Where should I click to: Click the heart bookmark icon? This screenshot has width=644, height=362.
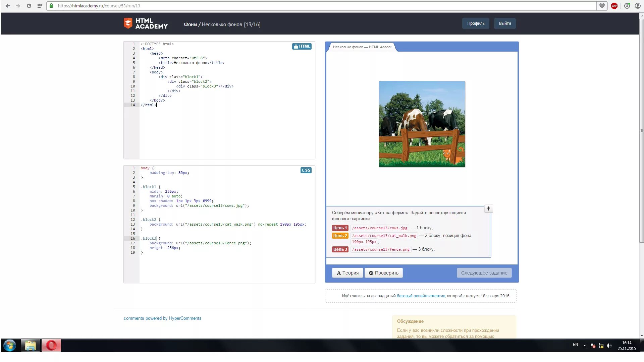[x=602, y=6]
